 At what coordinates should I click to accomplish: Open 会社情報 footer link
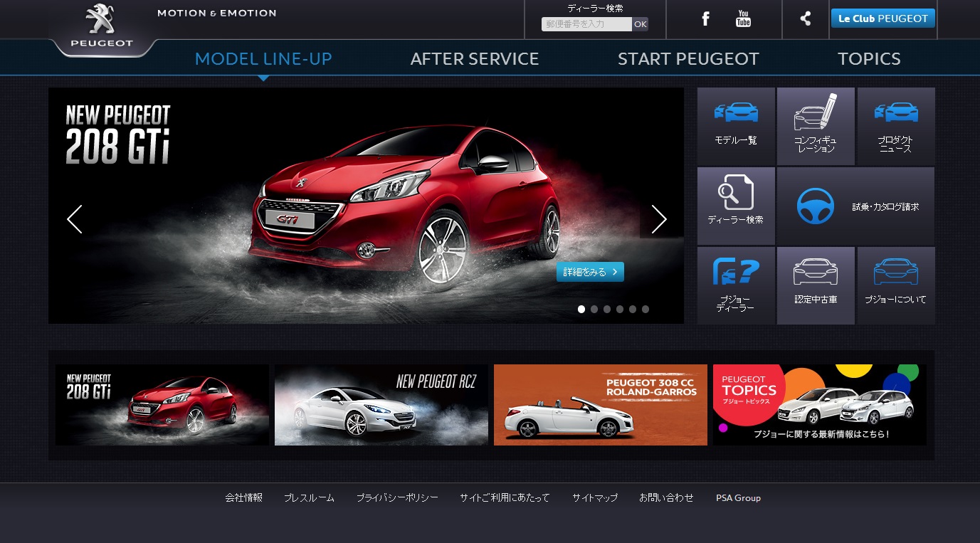point(244,498)
